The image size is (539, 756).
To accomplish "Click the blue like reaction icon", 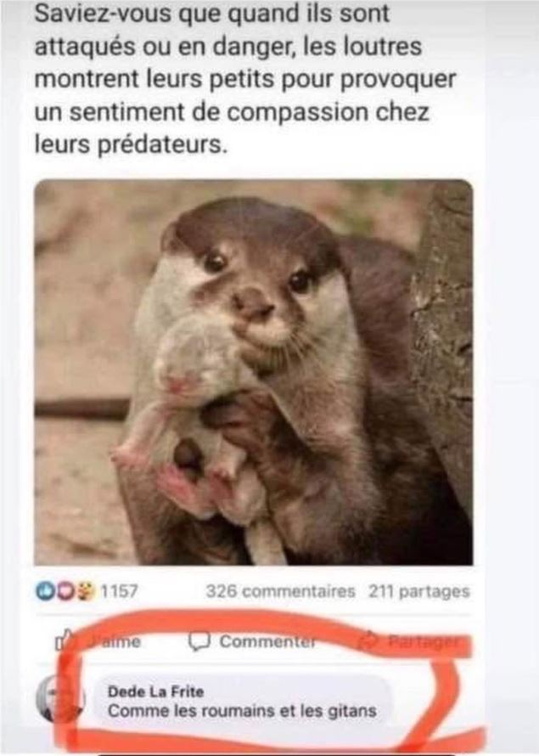I will pos(44,591).
